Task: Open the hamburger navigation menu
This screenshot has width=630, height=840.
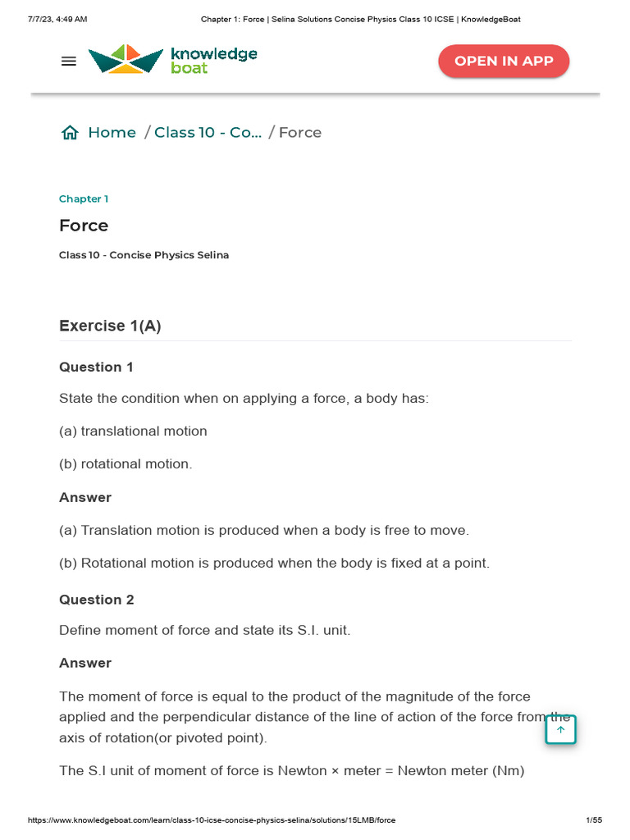Action: coord(69,62)
